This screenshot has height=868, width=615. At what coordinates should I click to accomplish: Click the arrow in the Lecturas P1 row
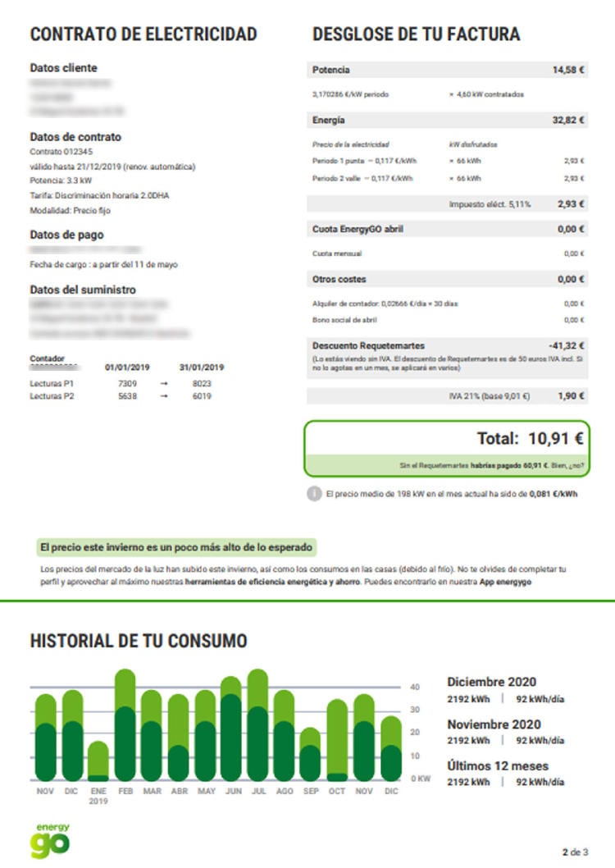pos(163,383)
